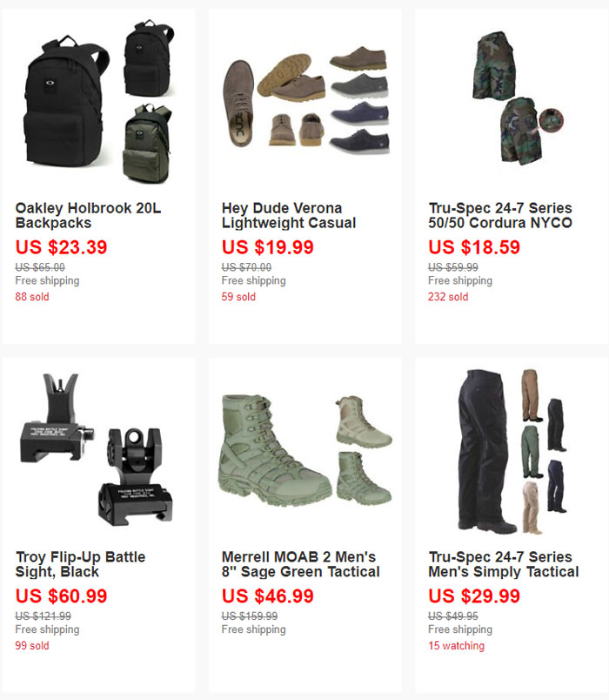This screenshot has width=609, height=700.
Task: Click the US $23.39 backpack price
Action: coord(61,247)
